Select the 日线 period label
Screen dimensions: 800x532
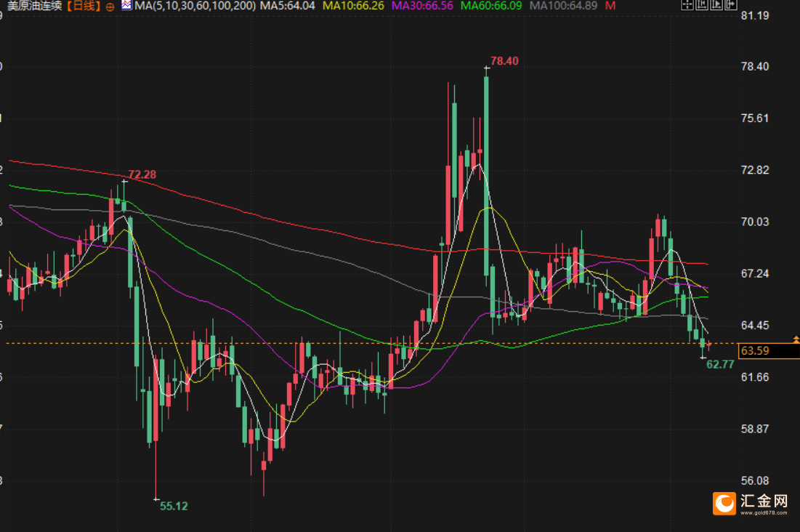click(84, 6)
